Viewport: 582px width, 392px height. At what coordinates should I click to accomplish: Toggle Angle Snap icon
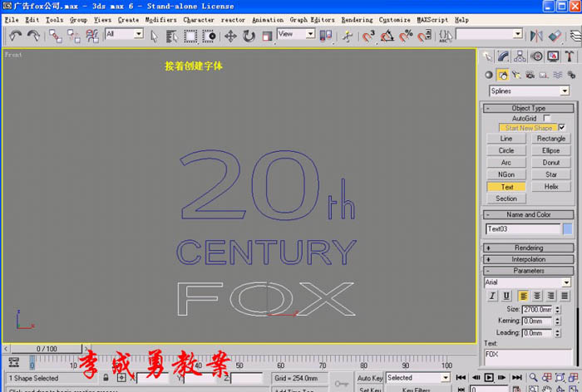pos(387,37)
